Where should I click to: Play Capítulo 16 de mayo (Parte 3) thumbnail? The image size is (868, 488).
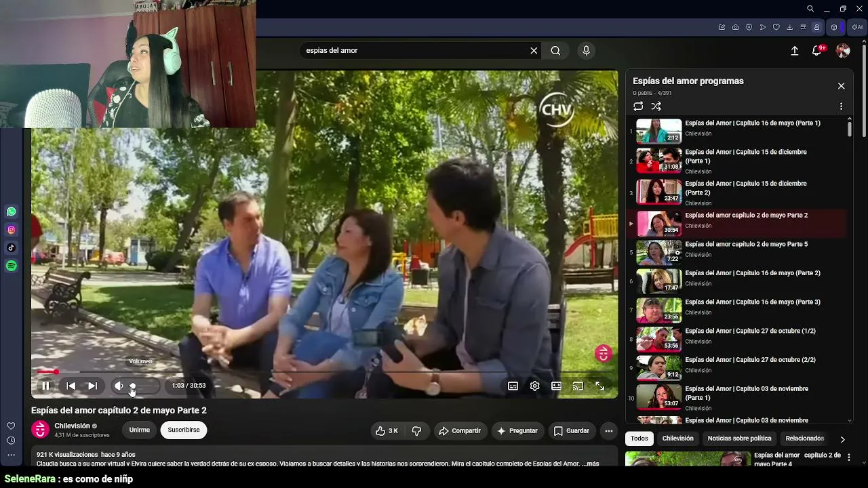(659, 310)
